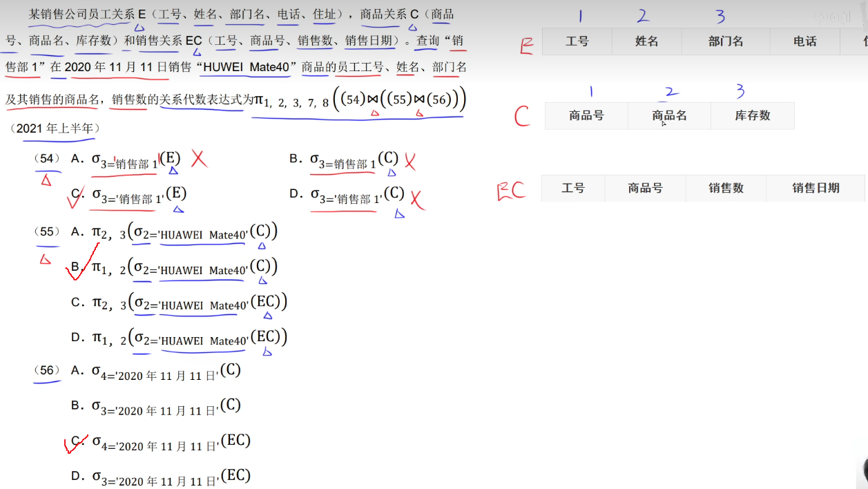868x489 pixels.
Task: Pick option C of question 54
Action: click(x=129, y=195)
